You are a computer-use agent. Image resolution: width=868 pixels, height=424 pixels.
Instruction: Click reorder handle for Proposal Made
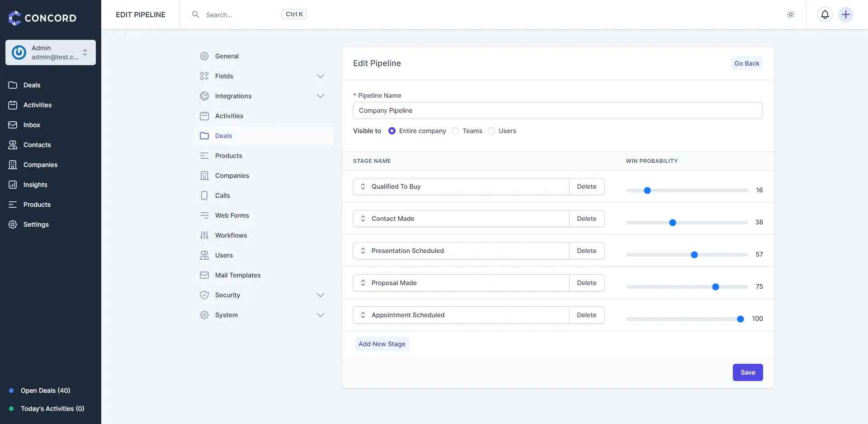coord(363,283)
